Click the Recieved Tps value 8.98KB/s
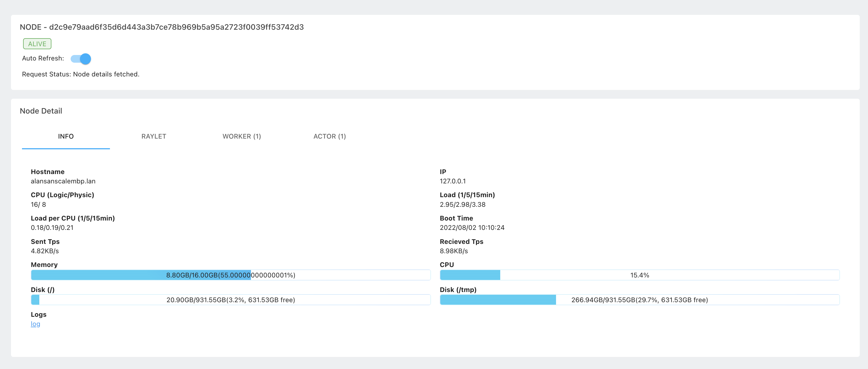This screenshot has height=369, width=868. point(454,251)
